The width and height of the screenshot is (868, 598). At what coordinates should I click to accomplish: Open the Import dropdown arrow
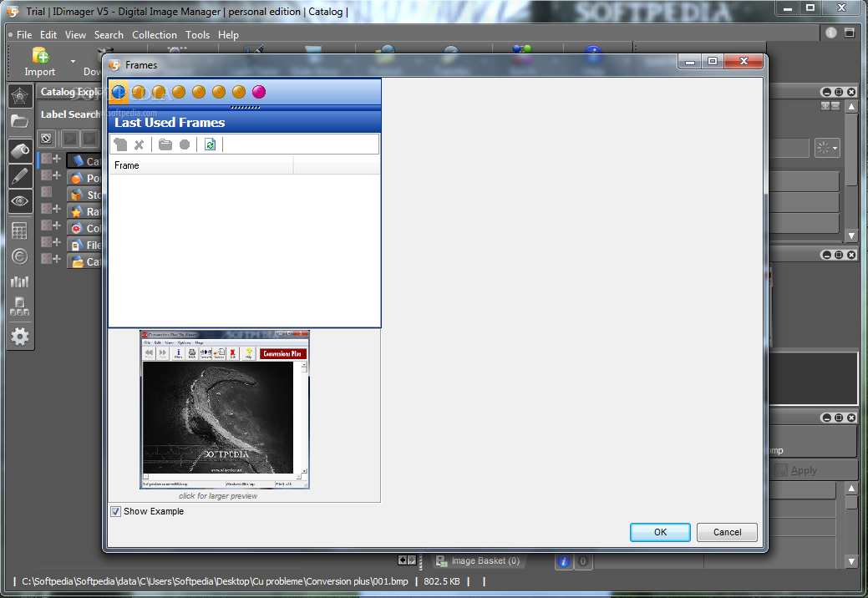tap(73, 61)
